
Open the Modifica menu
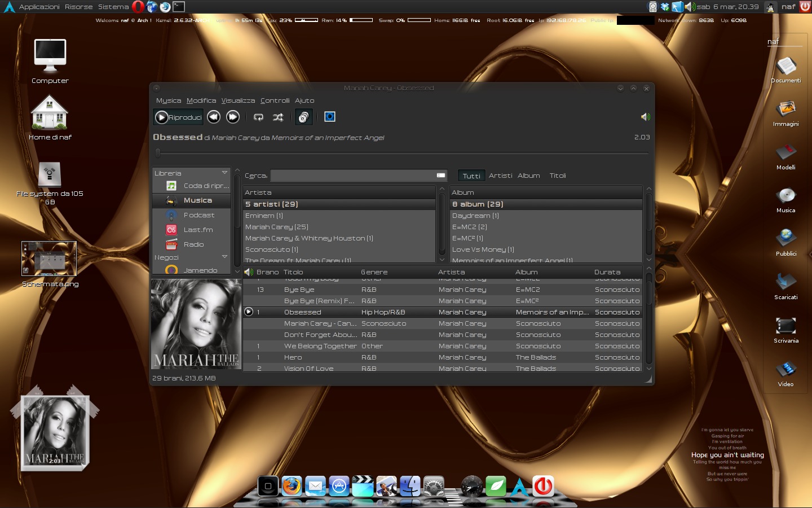click(x=201, y=100)
